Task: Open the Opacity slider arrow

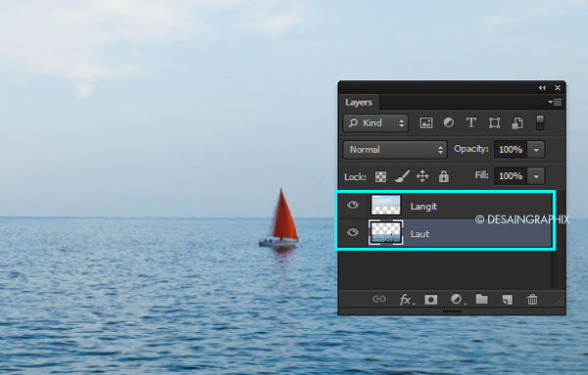Action: tap(536, 150)
